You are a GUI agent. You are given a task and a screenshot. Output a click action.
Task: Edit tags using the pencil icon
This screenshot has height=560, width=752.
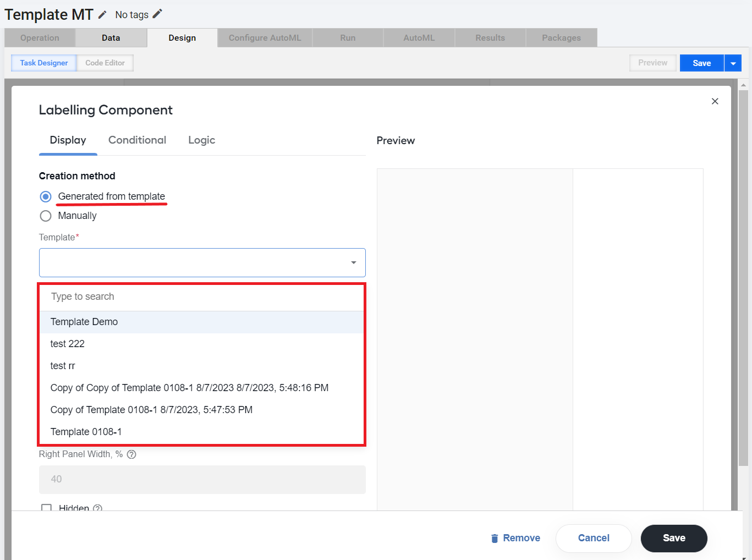[157, 14]
